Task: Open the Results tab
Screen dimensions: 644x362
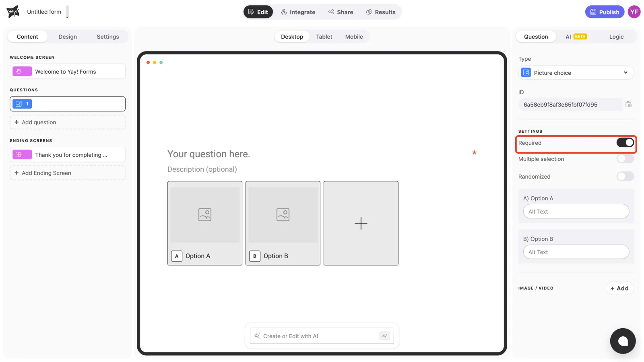Action: point(381,12)
